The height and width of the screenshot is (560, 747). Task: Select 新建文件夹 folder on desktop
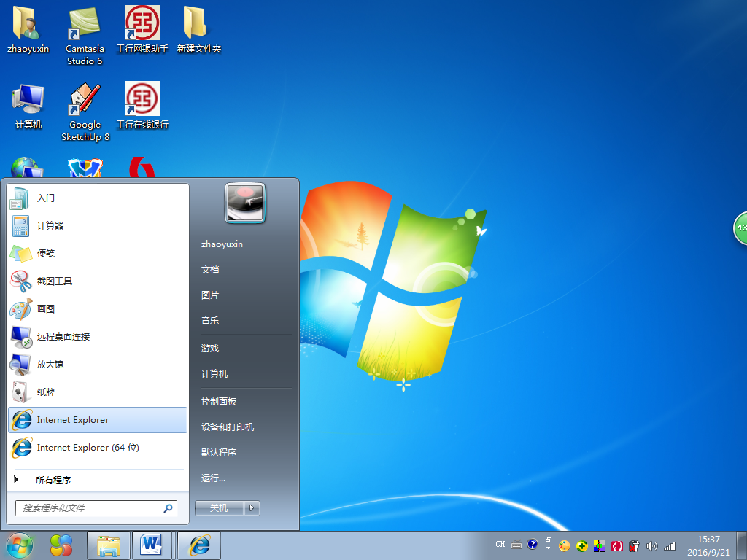(198, 29)
